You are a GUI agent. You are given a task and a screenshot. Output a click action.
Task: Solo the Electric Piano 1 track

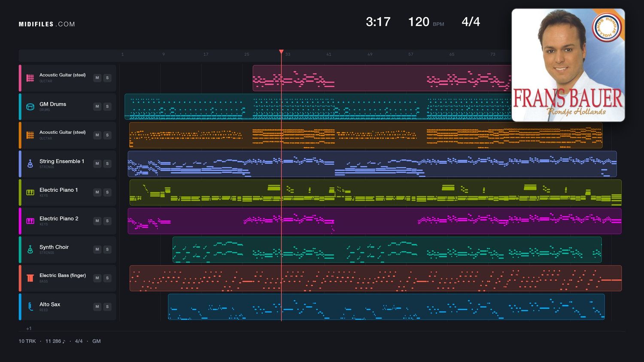point(107,192)
